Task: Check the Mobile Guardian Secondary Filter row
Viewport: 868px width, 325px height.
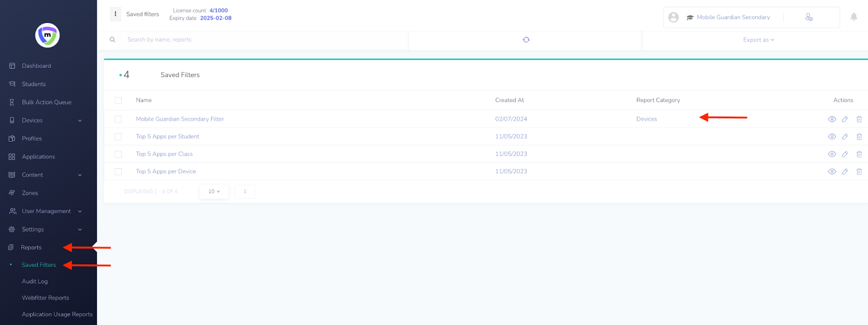Action: click(x=118, y=119)
